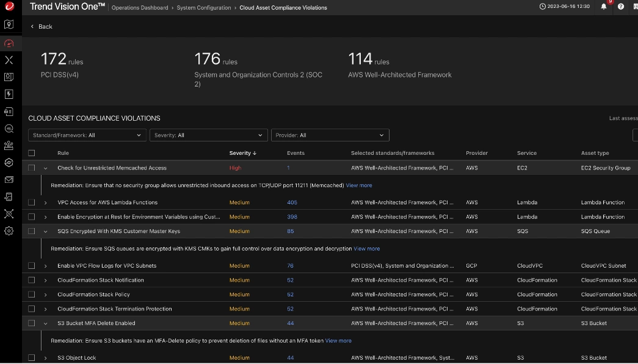Screen dimensions: 638x364
Task: Expand CloudFormation Stack Termination Protection row
Action: pyautogui.click(x=46, y=309)
